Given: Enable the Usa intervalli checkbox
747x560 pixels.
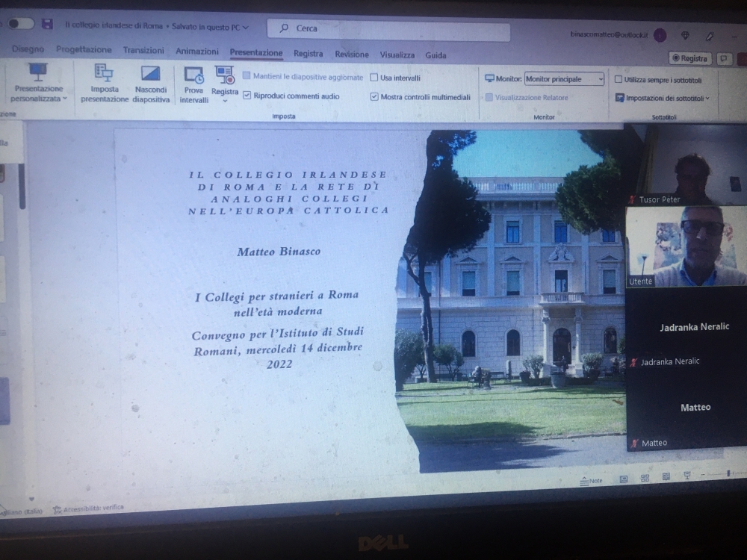Looking at the screenshot, I should pos(374,78).
